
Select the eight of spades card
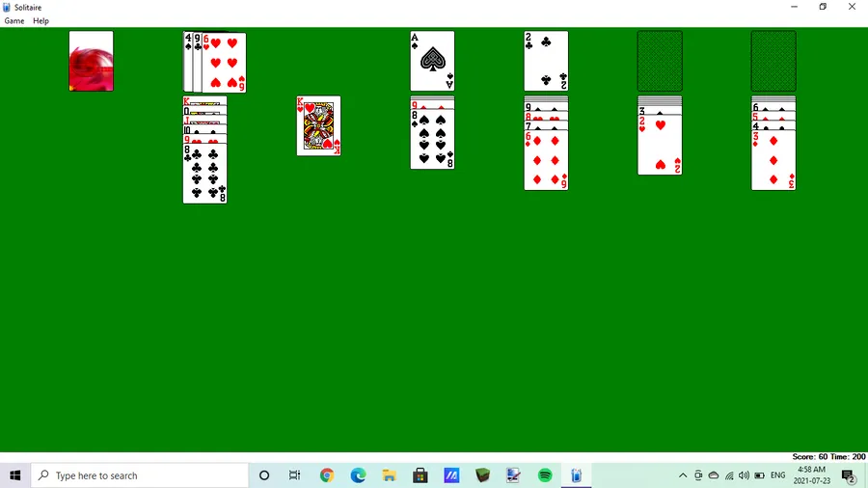point(432,140)
